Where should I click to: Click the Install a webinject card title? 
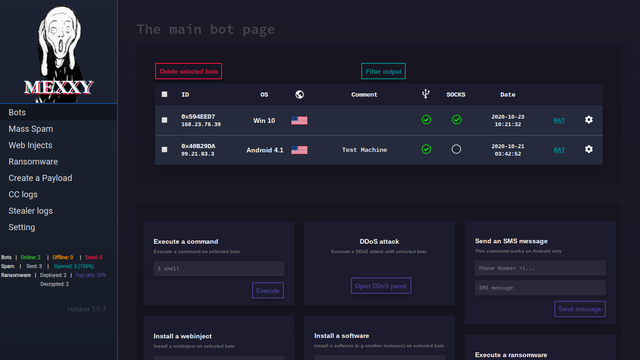(182, 336)
